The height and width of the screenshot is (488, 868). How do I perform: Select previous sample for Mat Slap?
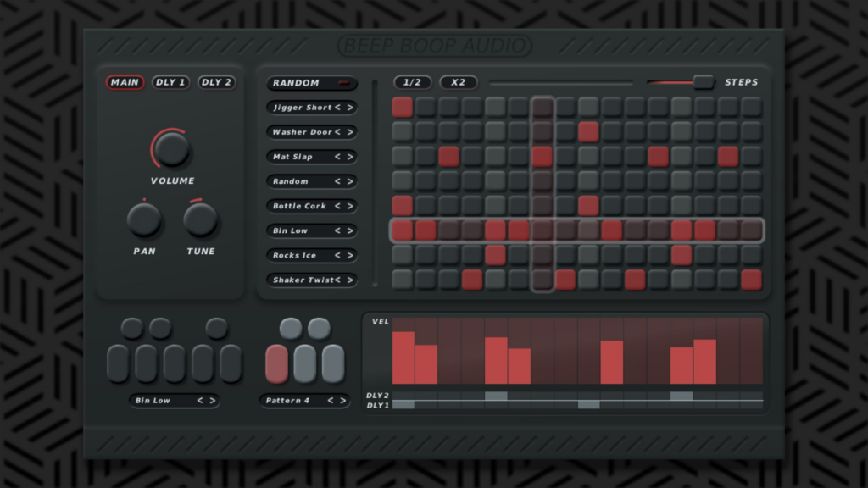(x=337, y=157)
